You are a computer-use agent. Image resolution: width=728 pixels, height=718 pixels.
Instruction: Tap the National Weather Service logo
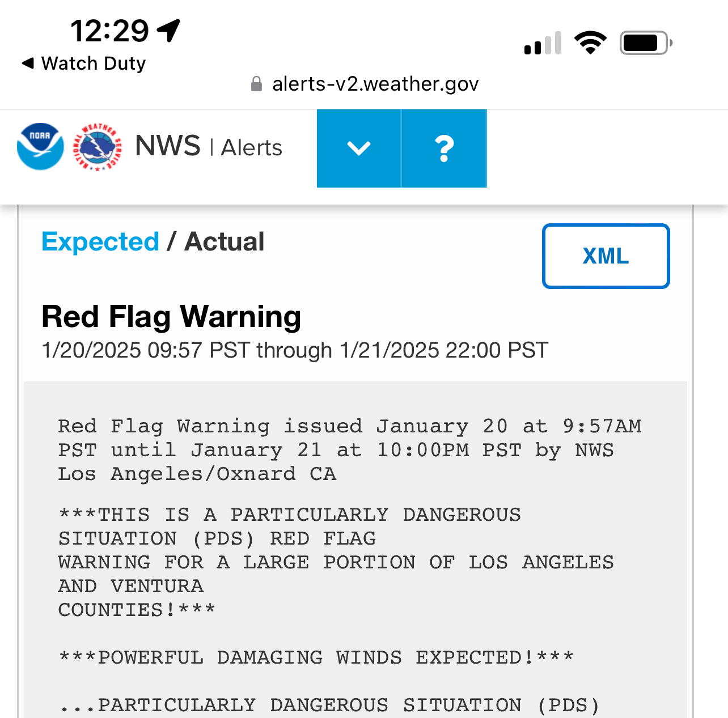click(x=98, y=147)
